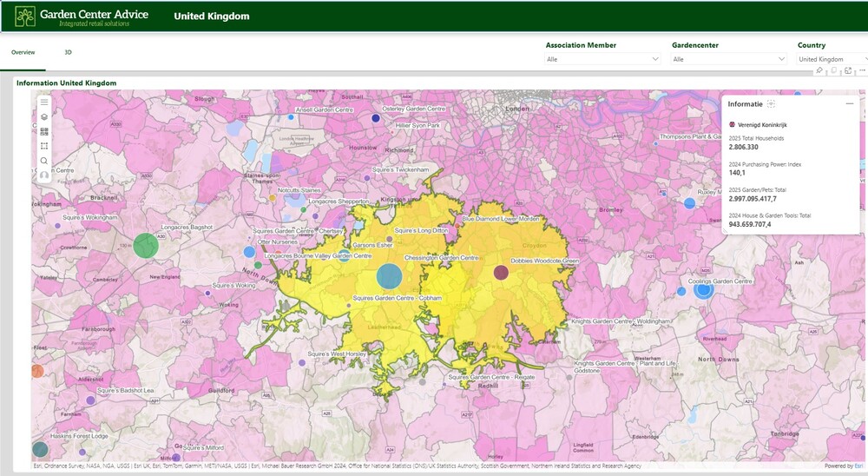This screenshot has width=868, height=476.
Task: Follow the Esri link in Powered by
Action: [858, 466]
